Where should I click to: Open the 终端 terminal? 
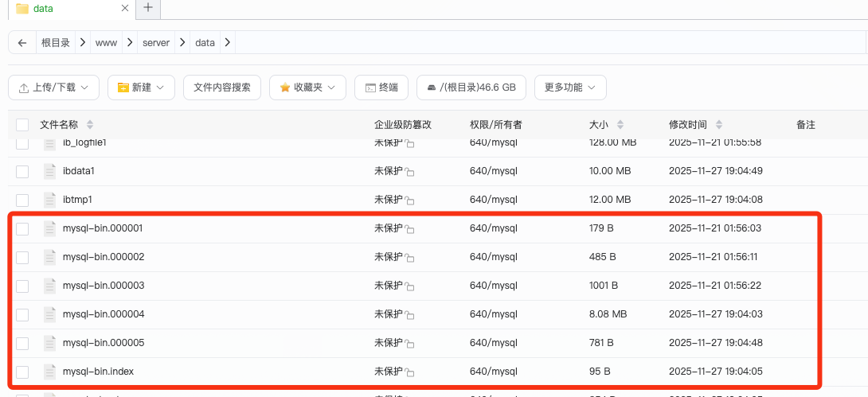pos(381,88)
